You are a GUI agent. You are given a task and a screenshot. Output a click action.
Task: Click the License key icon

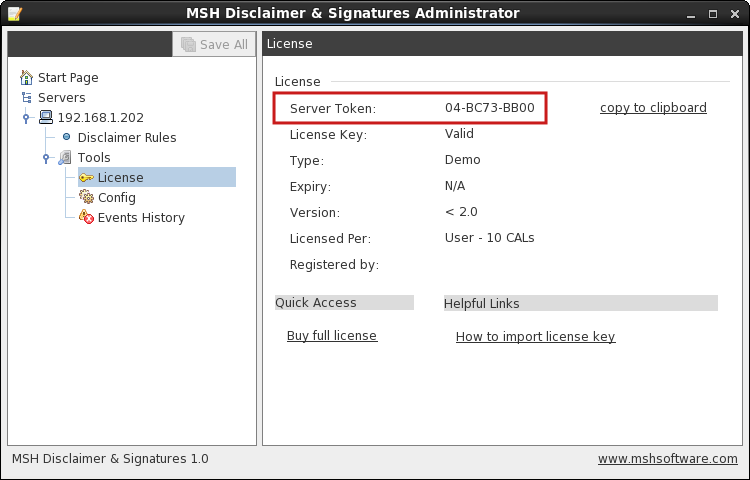[86, 177]
